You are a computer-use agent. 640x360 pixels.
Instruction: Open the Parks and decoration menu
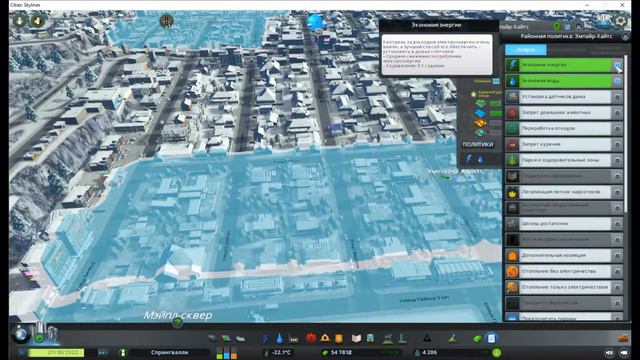pos(388,338)
